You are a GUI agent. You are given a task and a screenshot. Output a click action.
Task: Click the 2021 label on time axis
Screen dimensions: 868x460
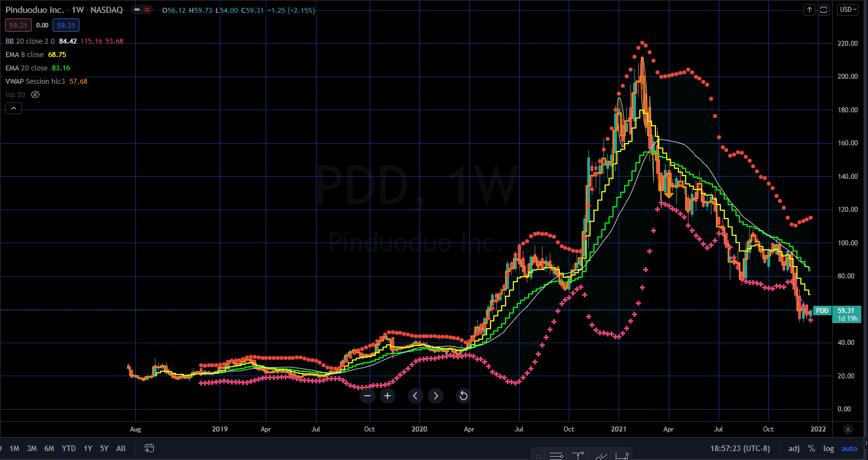coord(619,429)
